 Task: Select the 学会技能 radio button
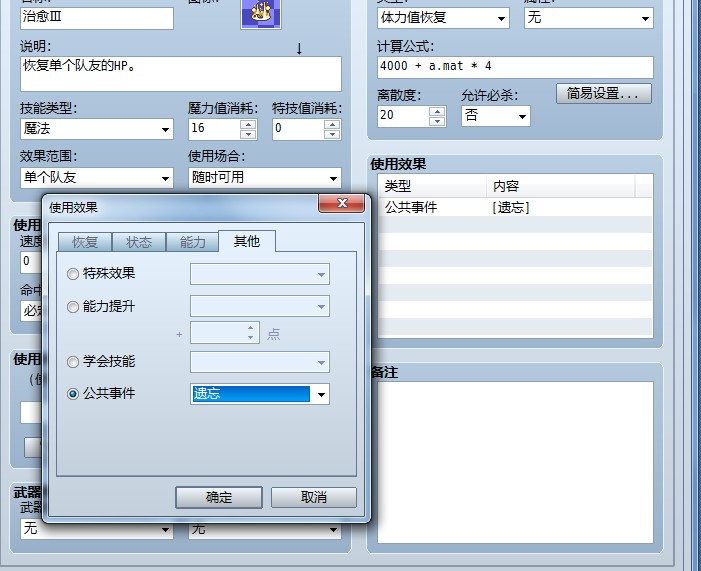[72, 362]
